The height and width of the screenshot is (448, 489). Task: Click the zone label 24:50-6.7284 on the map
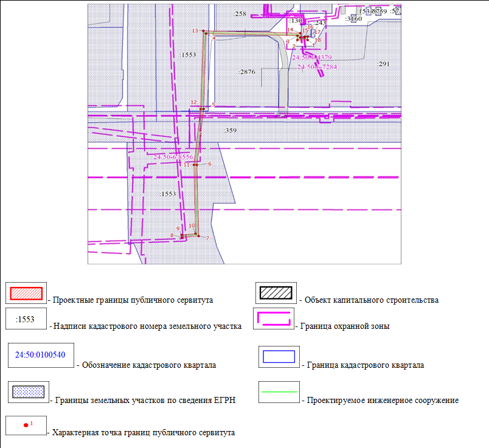coord(317,66)
